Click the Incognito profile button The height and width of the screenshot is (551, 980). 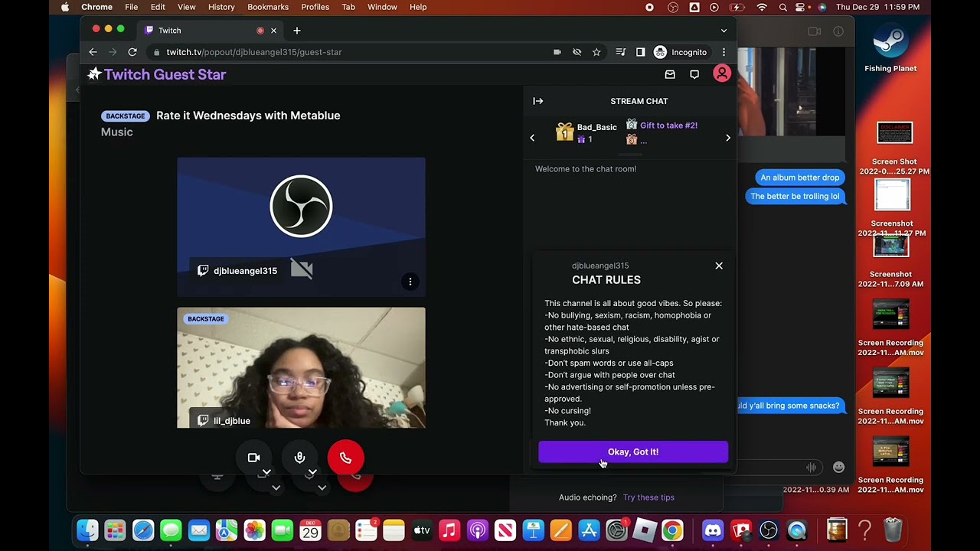pos(681,52)
